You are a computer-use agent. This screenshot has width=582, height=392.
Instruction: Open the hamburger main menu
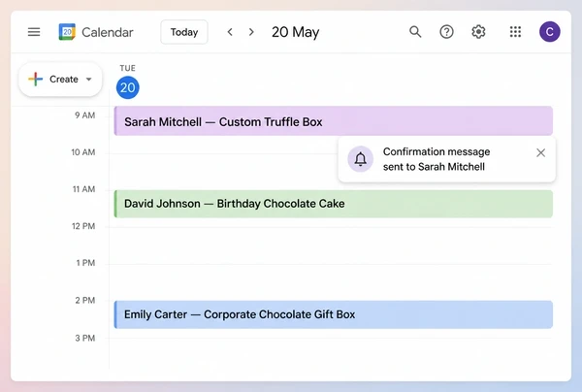(34, 32)
